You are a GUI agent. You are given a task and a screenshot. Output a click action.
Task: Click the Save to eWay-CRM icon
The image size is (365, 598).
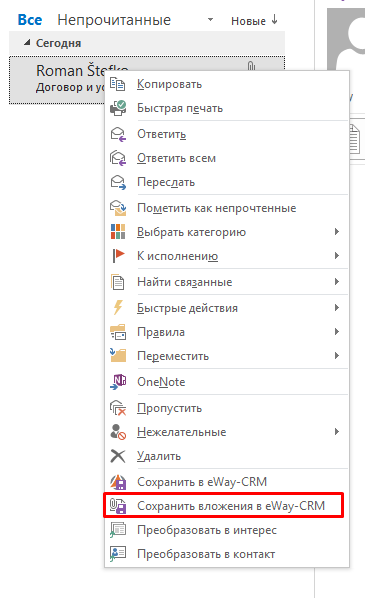[x=117, y=482]
